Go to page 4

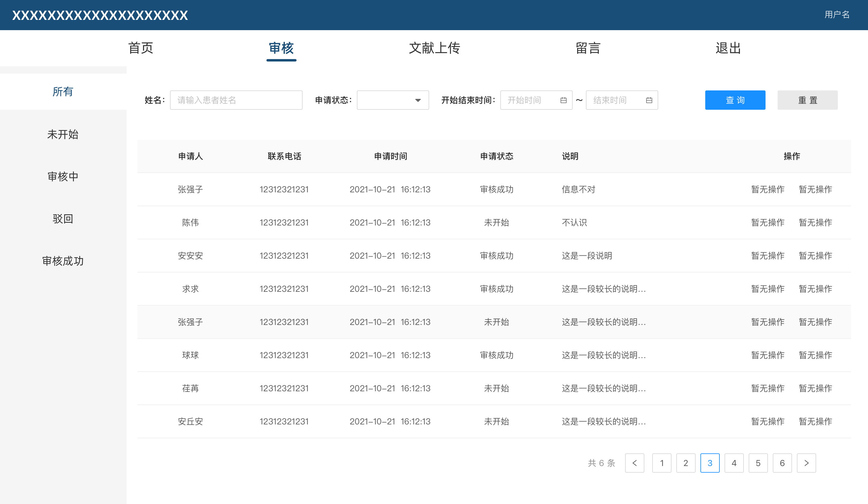click(734, 463)
